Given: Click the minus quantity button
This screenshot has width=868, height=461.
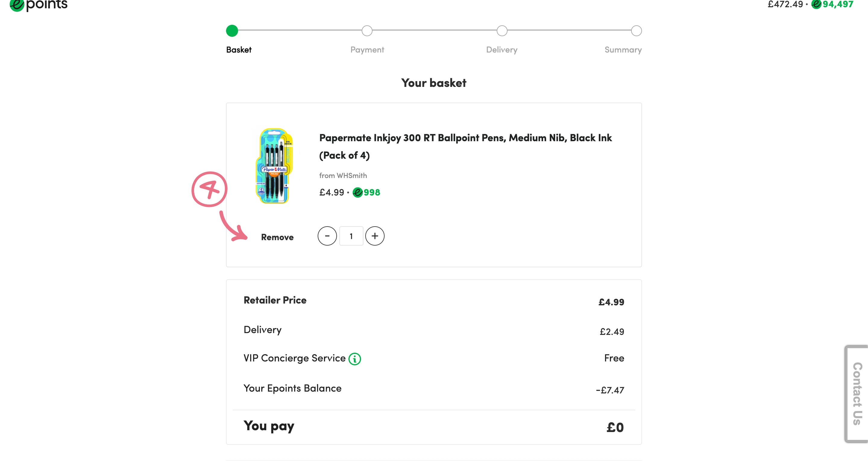Looking at the screenshot, I should point(327,236).
